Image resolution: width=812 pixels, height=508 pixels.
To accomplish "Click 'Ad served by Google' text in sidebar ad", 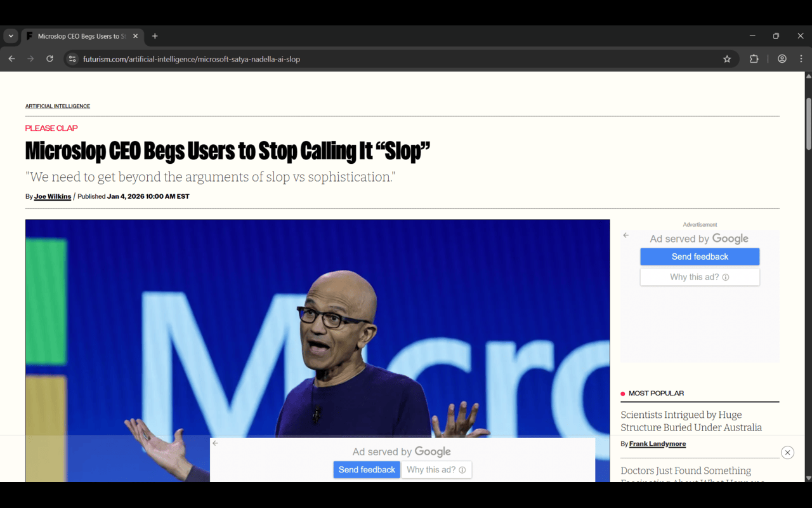I will (x=699, y=239).
